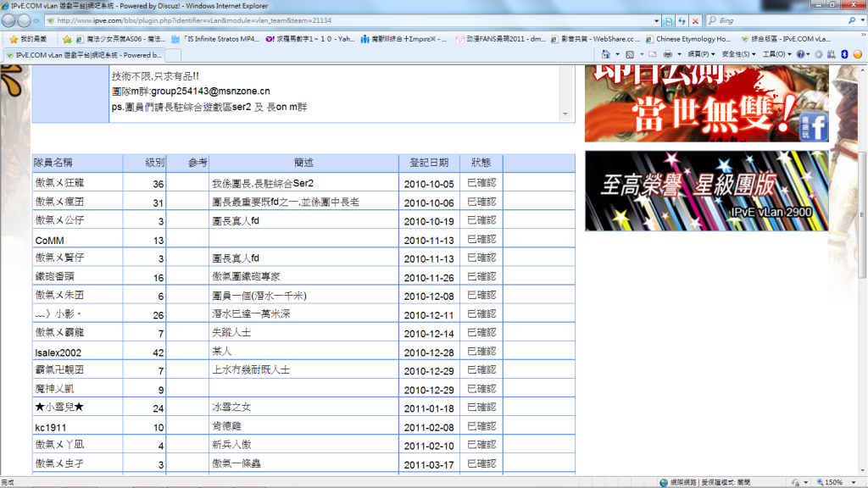Click the Bluetooth icon in command bar

(844, 55)
